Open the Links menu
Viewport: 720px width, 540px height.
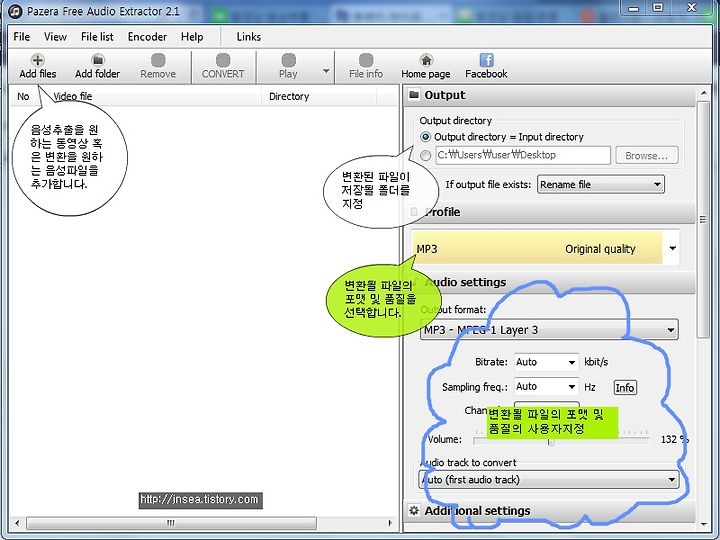point(248,37)
